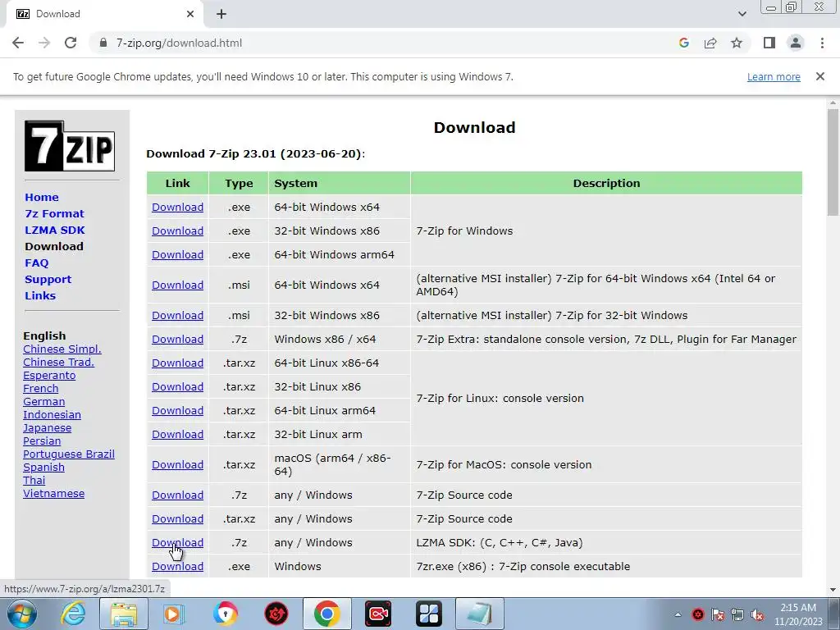Open the four-squares taskbar app
The width and height of the screenshot is (840, 630).
point(429,614)
